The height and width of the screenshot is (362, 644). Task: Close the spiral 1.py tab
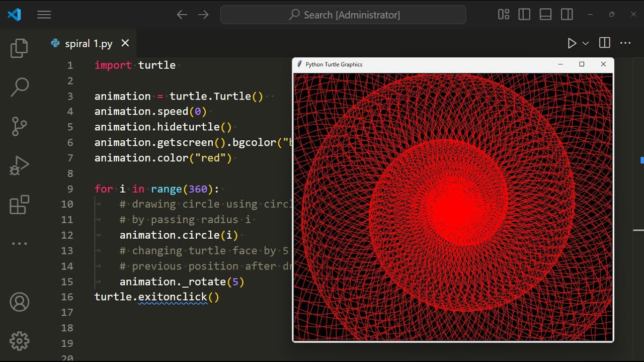click(x=125, y=43)
